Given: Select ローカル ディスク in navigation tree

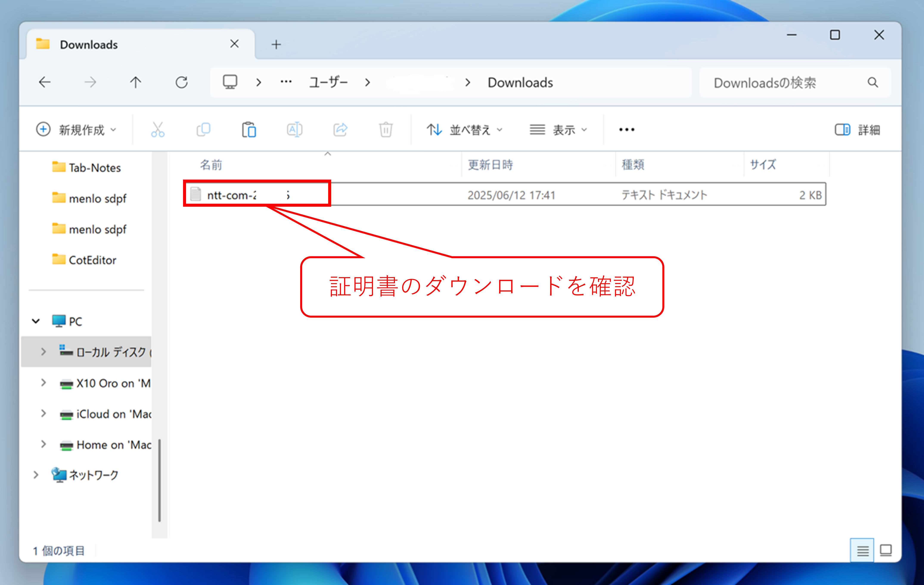Looking at the screenshot, I should (105, 352).
